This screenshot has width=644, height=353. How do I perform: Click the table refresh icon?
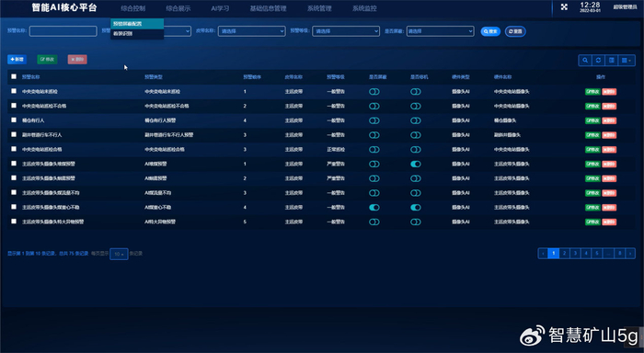tap(598, 61)
